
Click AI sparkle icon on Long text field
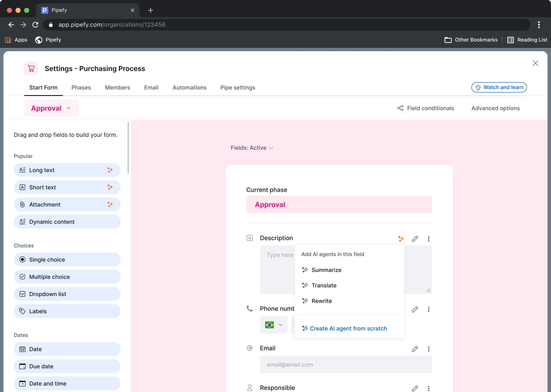point(110,170)
